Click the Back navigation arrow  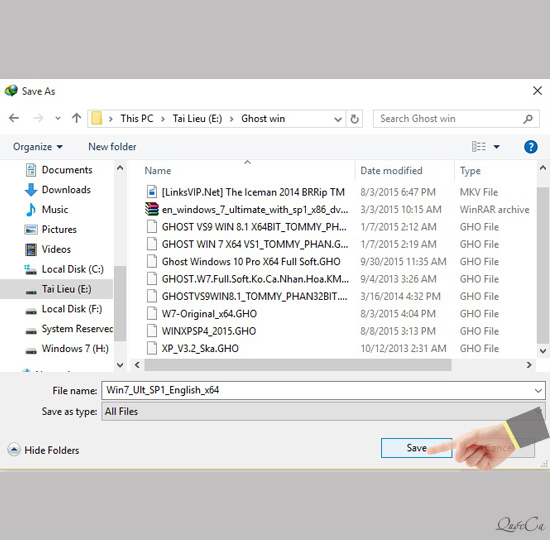[14, 118]
